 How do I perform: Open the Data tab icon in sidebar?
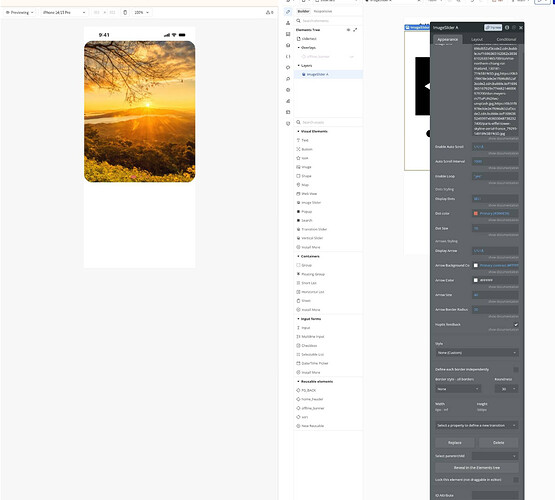point(288,34)
